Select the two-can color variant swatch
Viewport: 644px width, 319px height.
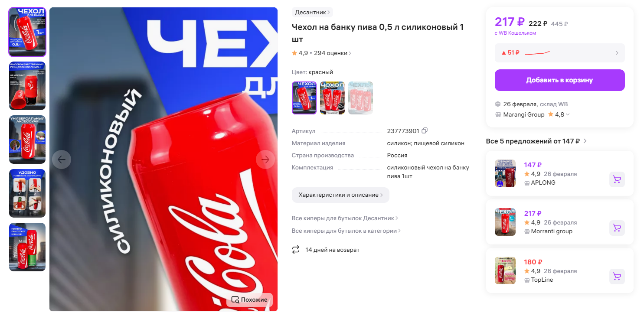click(x=332, y=98)
